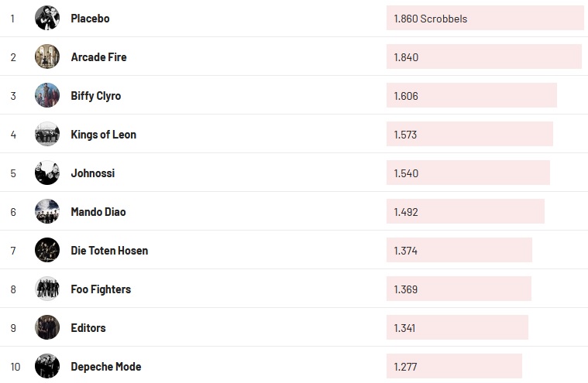Click the Johnossi artist avatar

(47, 173)
